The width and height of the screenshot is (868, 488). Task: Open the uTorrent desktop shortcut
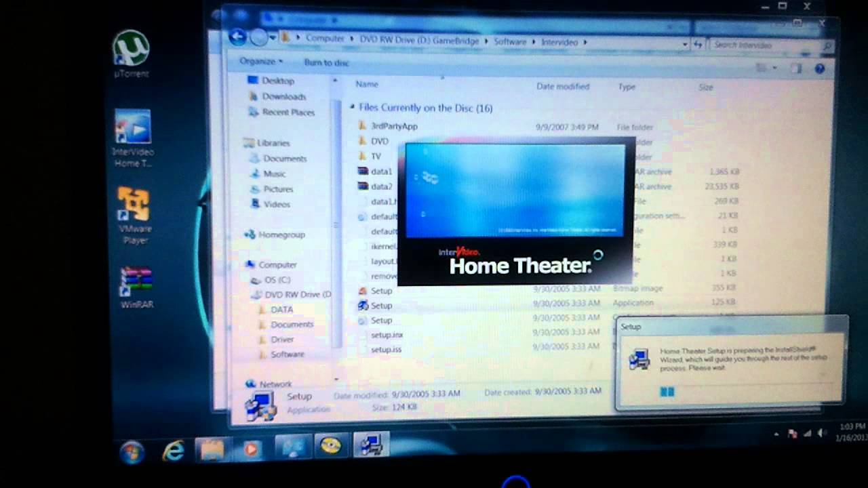coord(131,54)
